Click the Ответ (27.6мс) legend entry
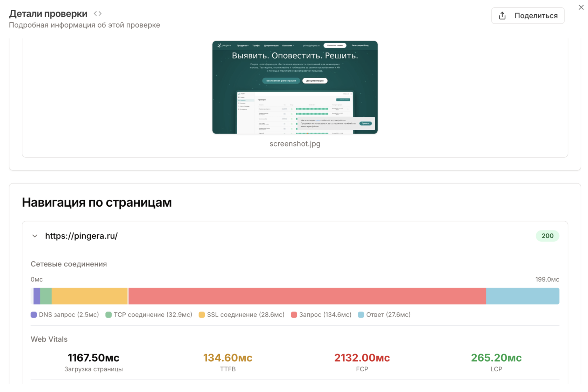 coord(384,315)
